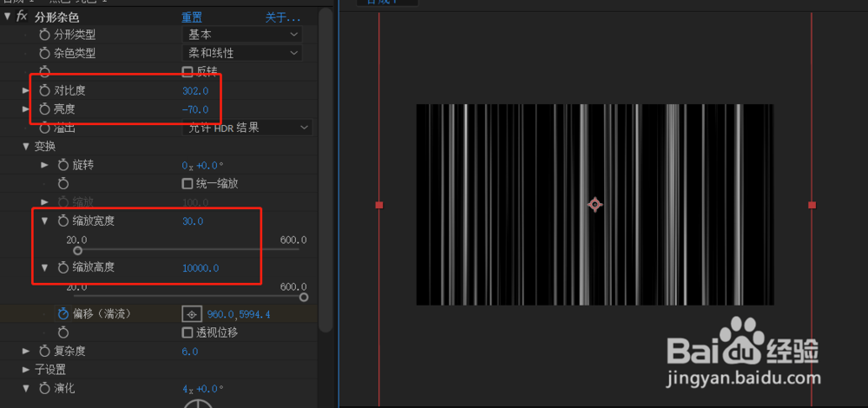The height and width of the screenshot is (408, 868).
Task: Click the 缩放宽度 slider handle
Action: [x=77, y=251]
